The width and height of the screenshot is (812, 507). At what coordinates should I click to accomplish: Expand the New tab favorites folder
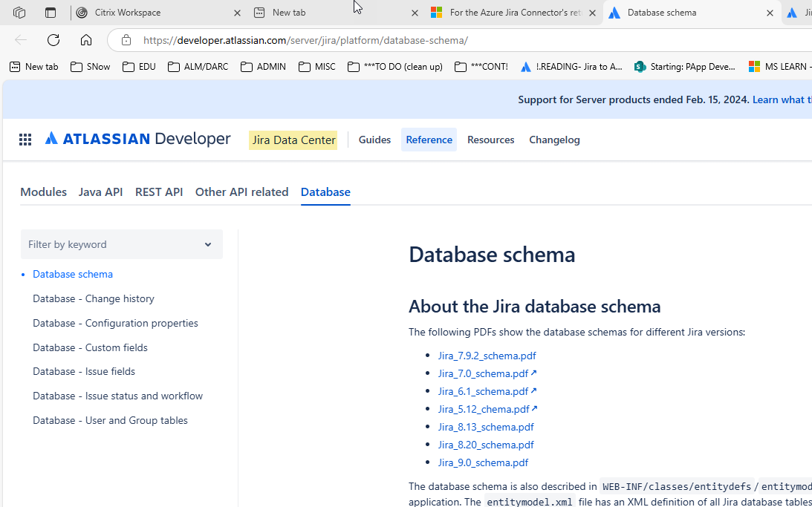pyautogui.click(x=33, y=66)
